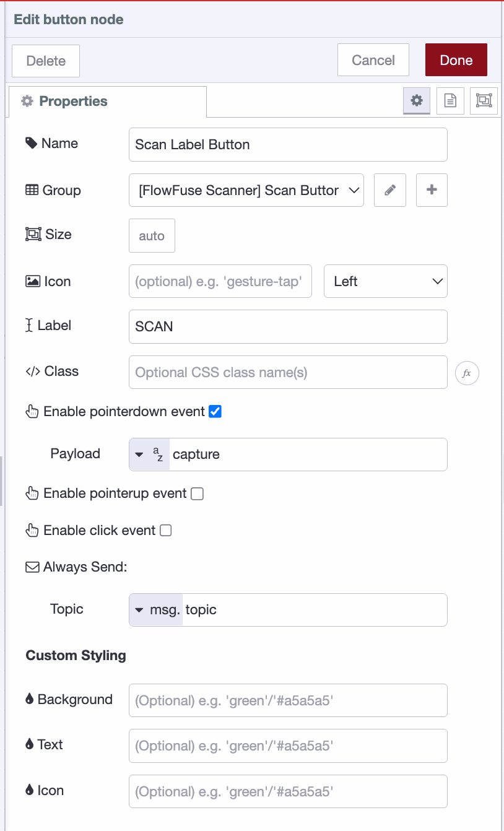504x831 pixels.
Task: Open the node settings gear tab
Action: point(416,100)
